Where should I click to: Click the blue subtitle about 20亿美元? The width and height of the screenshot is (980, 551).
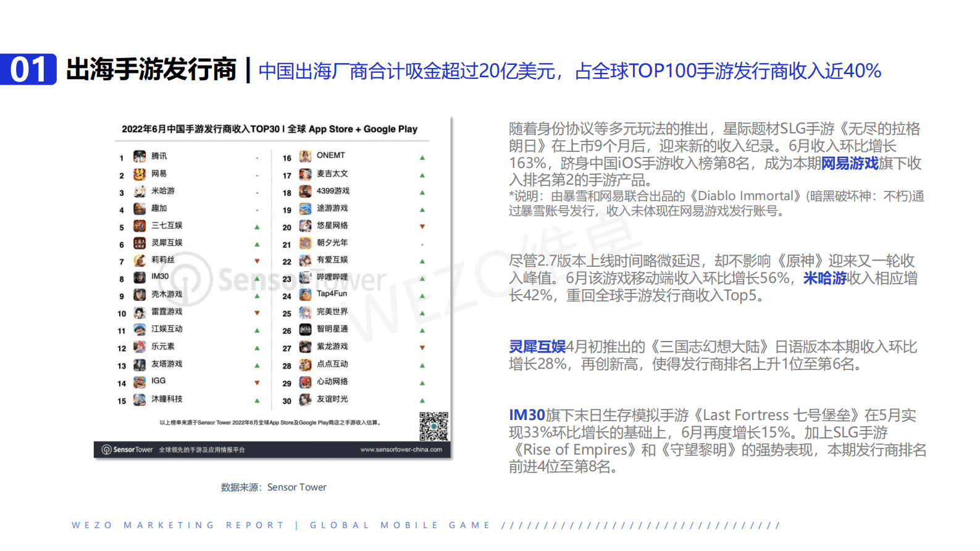(569, 71)
